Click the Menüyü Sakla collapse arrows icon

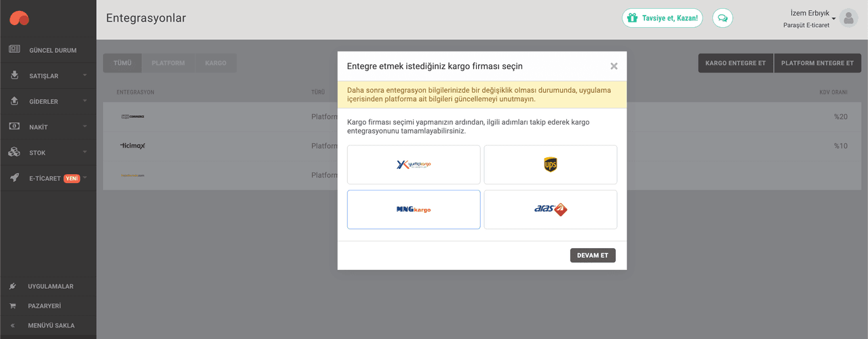13,325
